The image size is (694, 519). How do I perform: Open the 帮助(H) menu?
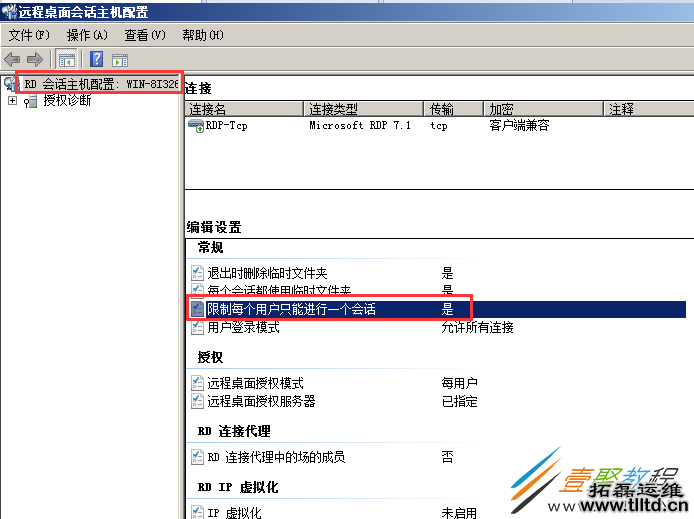(x=203, y=35)
